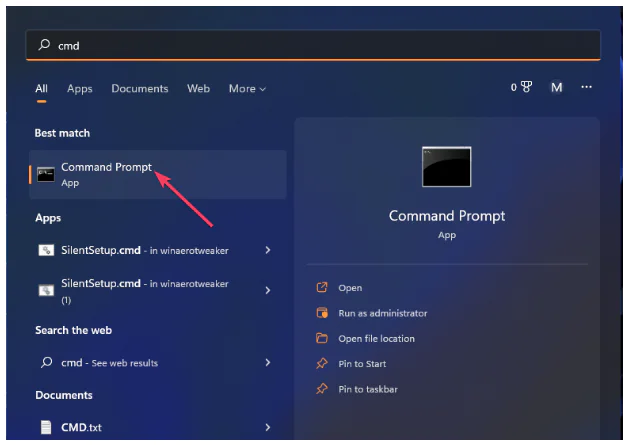Screen dimensions: 625x445
Task: Open Command Prompt best match result
Action: (158, 175)
